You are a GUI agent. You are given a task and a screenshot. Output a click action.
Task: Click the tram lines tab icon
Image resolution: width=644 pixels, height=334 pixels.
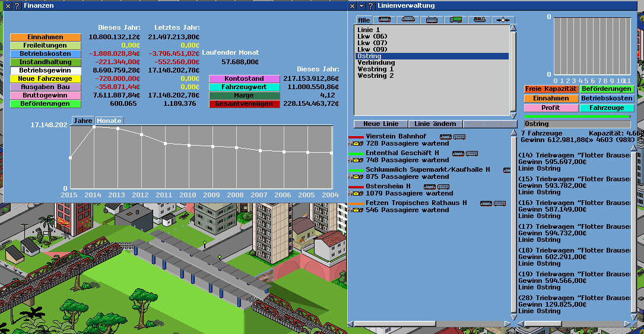tap(432, 20)
